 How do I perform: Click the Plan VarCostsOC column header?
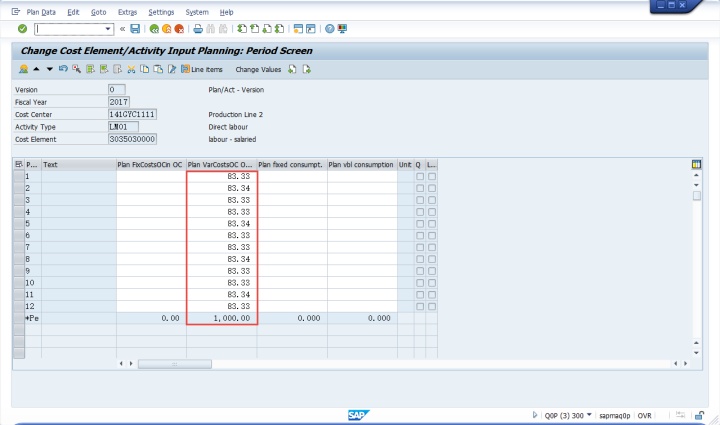coord(221,164)
